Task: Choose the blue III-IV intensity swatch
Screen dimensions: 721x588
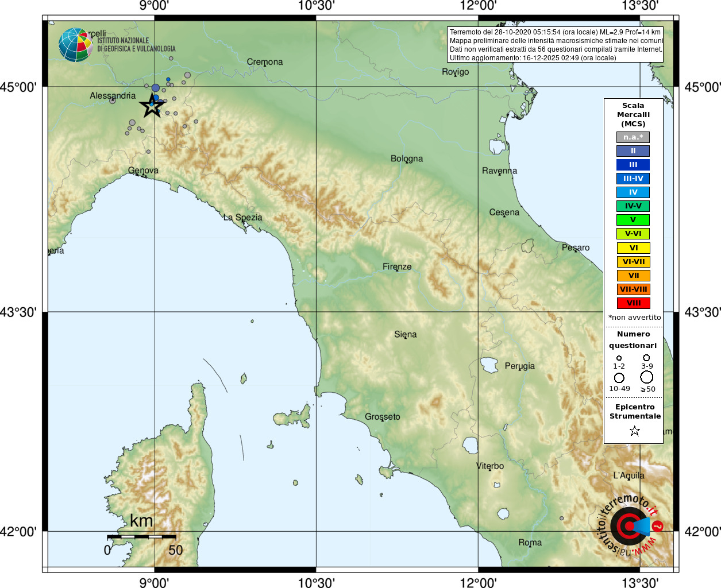Action: click(633, 179)
